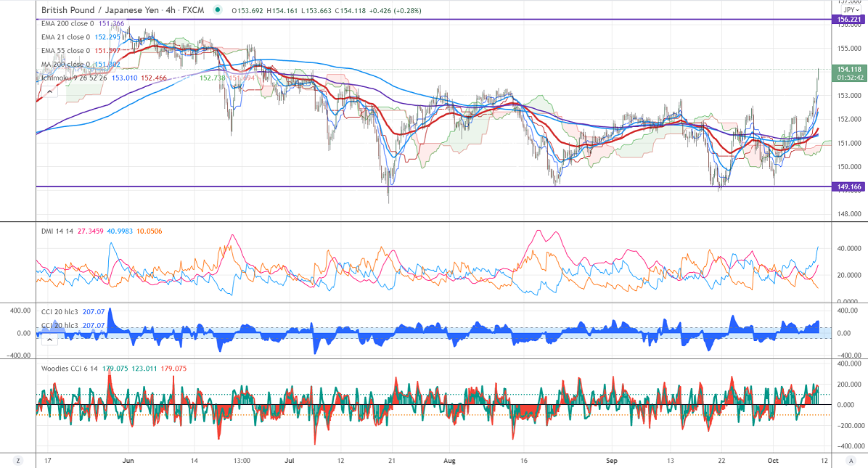Click the 150.000 price axis label
This screenshot has height=468, width=868.
[x=849, y=166]
